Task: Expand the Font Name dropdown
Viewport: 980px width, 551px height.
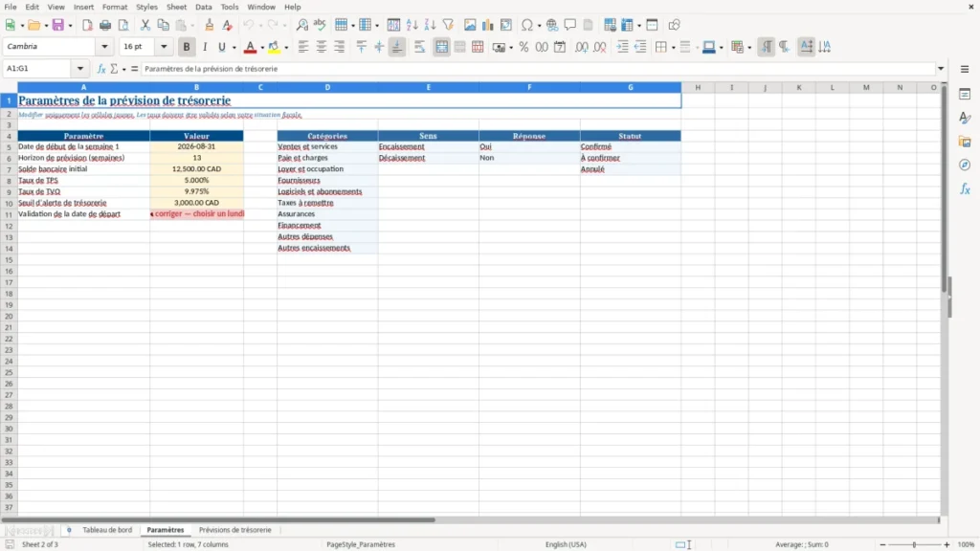Action: pyautogui.click(x=104, y=47)
